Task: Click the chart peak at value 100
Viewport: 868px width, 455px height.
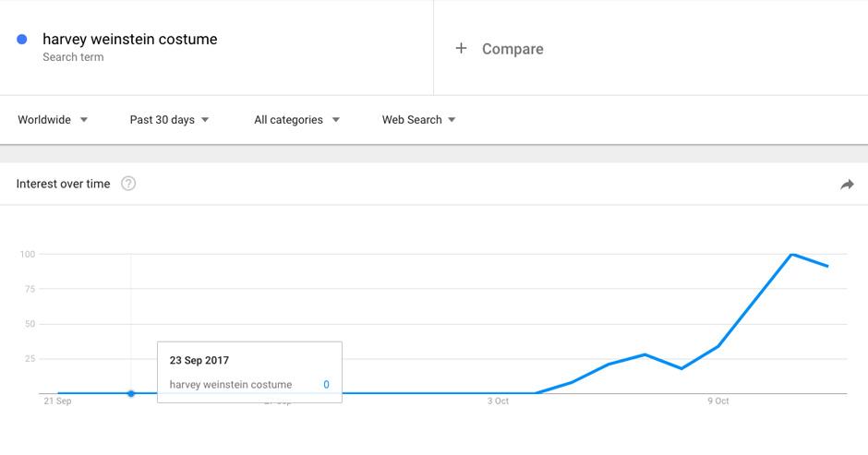Action: tap(791, 254)
